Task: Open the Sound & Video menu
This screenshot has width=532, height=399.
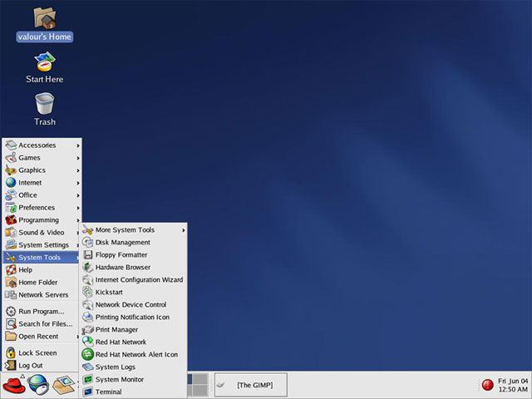Action: click(42, 233)
